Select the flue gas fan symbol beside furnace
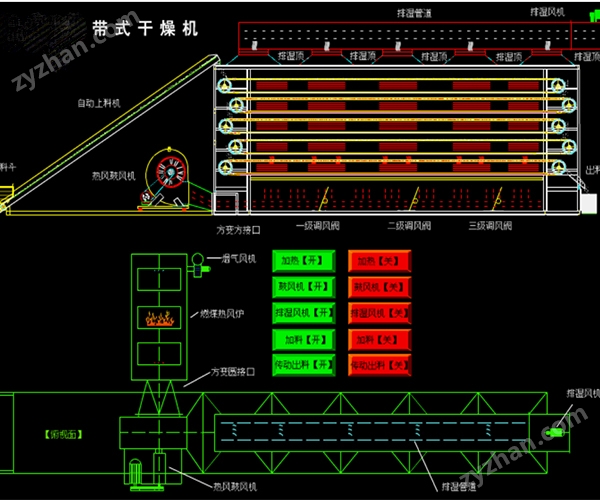 pos(198,265)
